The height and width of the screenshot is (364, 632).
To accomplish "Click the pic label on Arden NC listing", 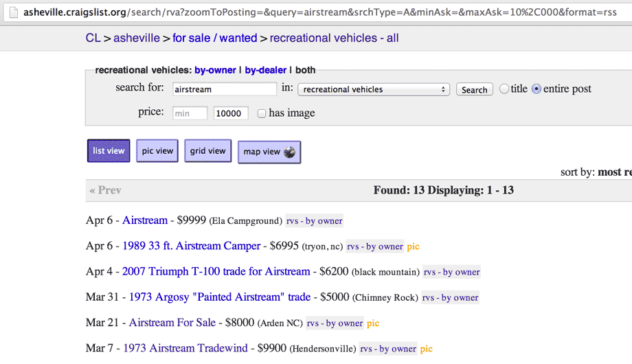I will click(373, 323).
